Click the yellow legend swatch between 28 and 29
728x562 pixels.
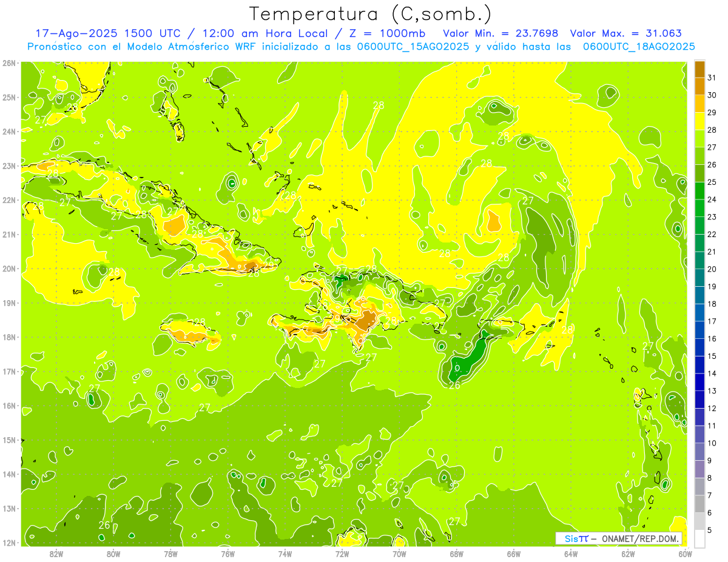[699, 121]
